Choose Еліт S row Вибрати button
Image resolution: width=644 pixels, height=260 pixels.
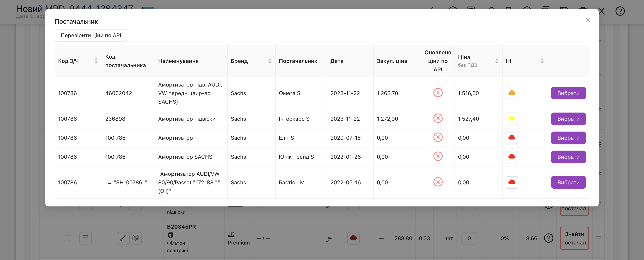tap(568, 138)
